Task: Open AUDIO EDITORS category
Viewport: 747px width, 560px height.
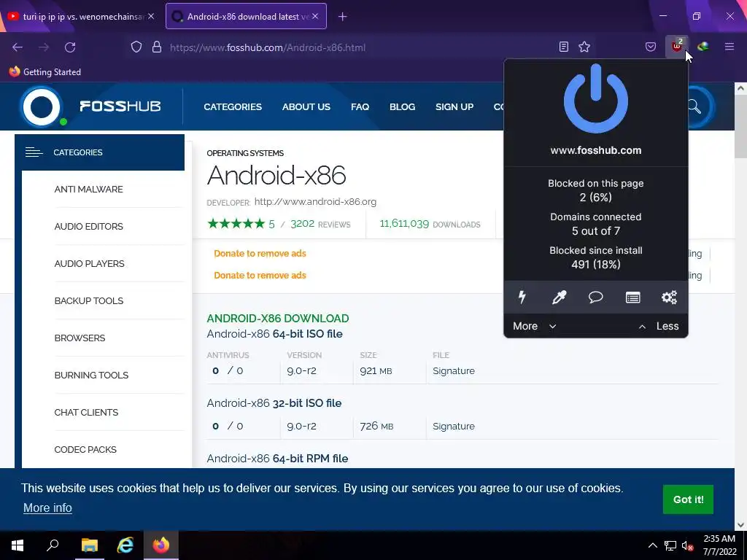Action: pyautogui.click(x=88, y=226)
